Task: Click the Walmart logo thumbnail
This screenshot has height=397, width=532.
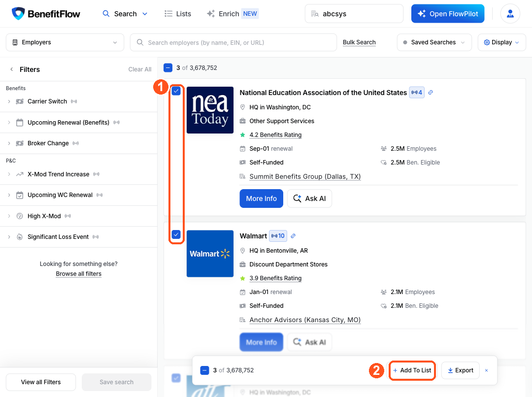Action: pos(210,254)
